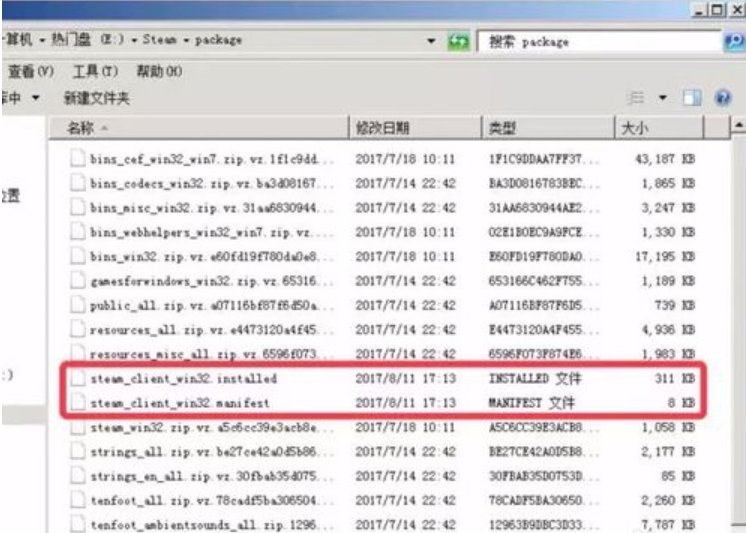Select file icon of strings_all.zip
746x533 pixels.
click(78, 451)
